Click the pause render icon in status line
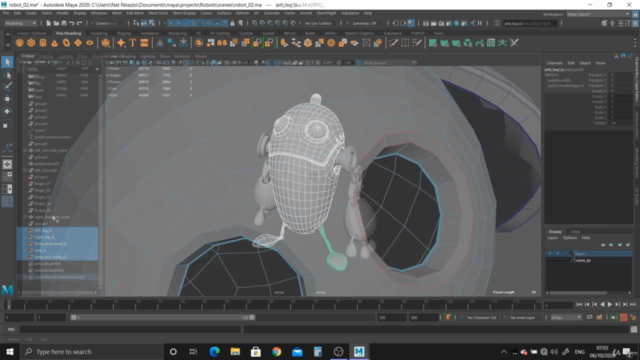 pos(480,23)
